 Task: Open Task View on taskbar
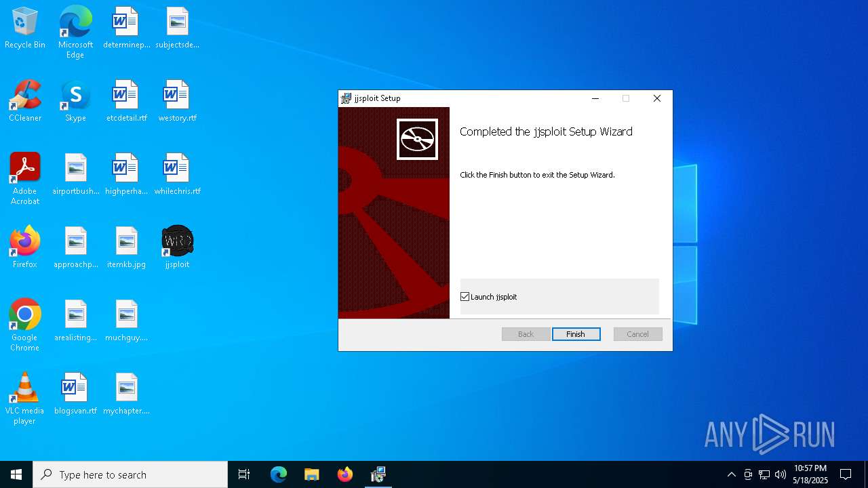pyautogui.click(x=244, y=474)
